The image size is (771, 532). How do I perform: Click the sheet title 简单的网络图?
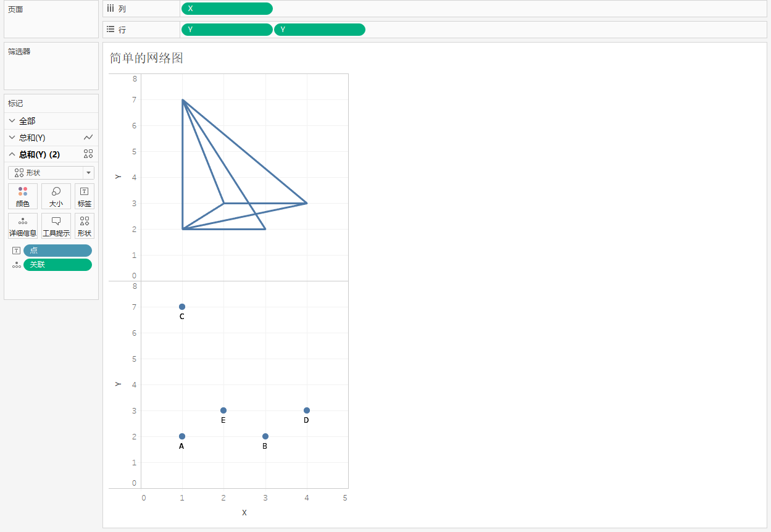pos(147,58)
